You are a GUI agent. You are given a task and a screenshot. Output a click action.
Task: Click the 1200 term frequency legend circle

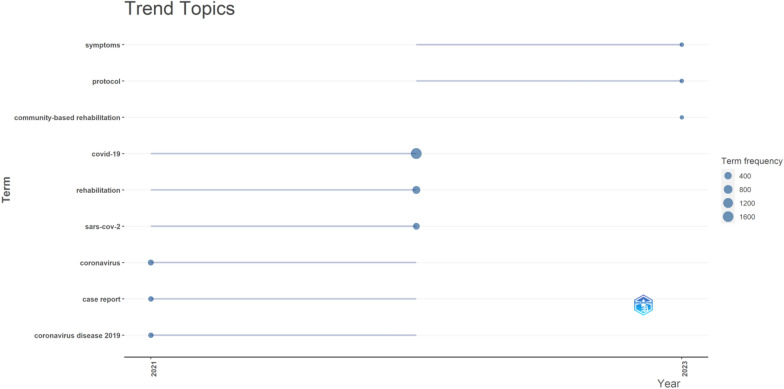[x=728, y=203]
